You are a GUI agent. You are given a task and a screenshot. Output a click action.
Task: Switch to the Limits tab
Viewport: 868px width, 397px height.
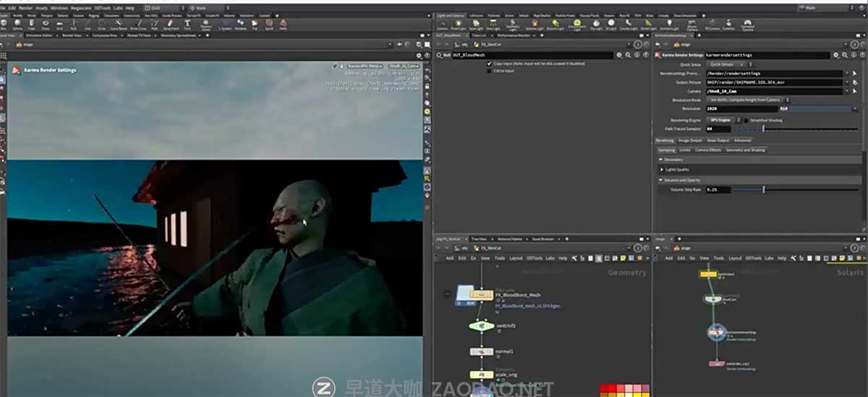[x=684, y=150]
